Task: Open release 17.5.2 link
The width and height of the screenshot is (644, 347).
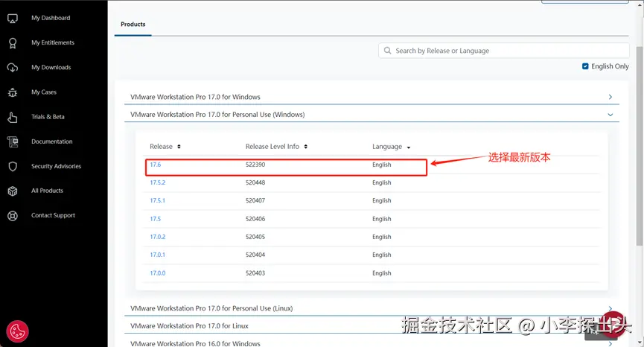Action: point(158,182)
